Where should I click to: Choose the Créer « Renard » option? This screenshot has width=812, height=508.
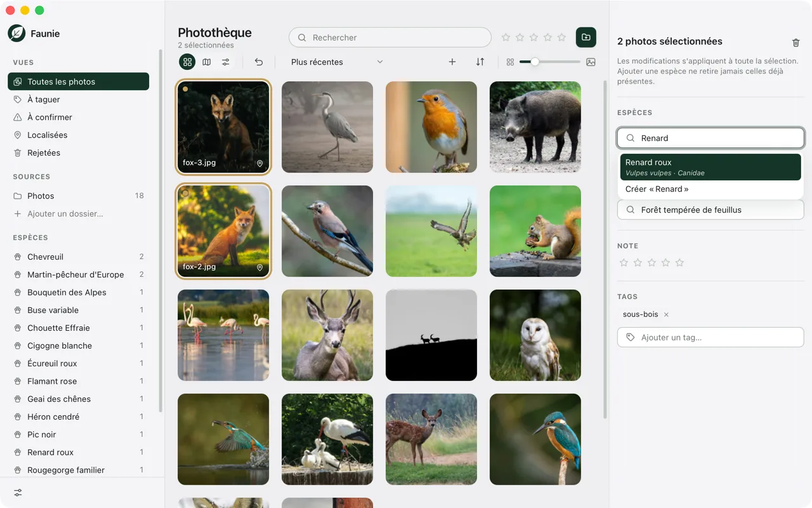[x=710, y=189]
